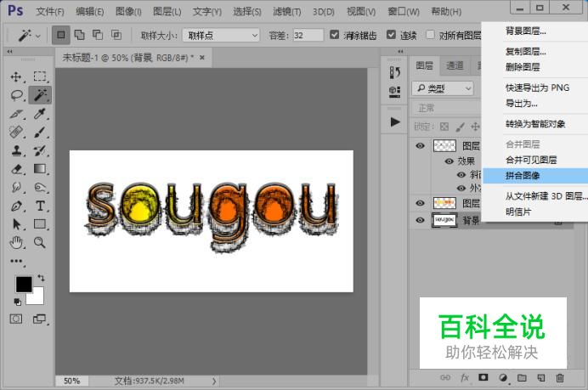Hide the bevel effect eye icon
588x390 pixels.
click(461, 175)
